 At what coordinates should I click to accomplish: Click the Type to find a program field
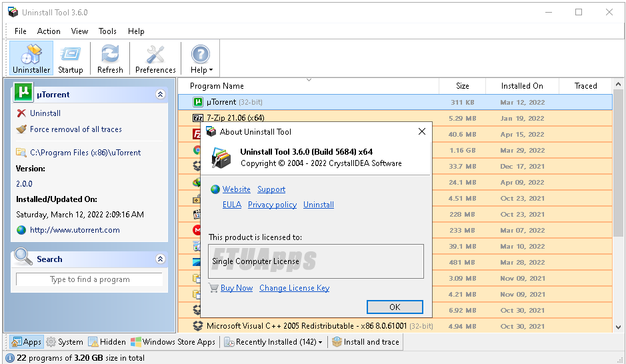pyautogui.click(x=89, y=279)
